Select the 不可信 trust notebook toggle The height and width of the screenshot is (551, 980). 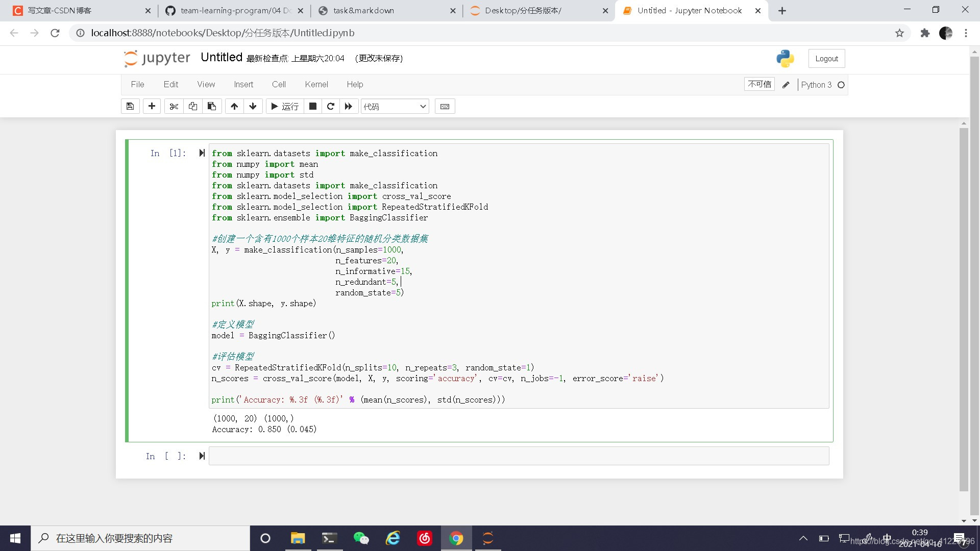click(757, 84)
